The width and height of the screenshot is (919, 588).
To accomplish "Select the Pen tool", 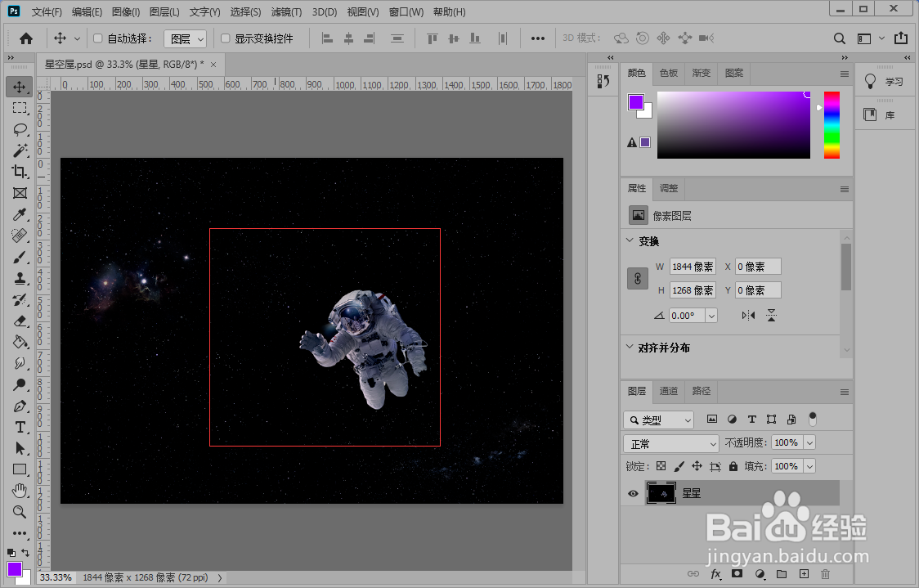I will (20, 406).
